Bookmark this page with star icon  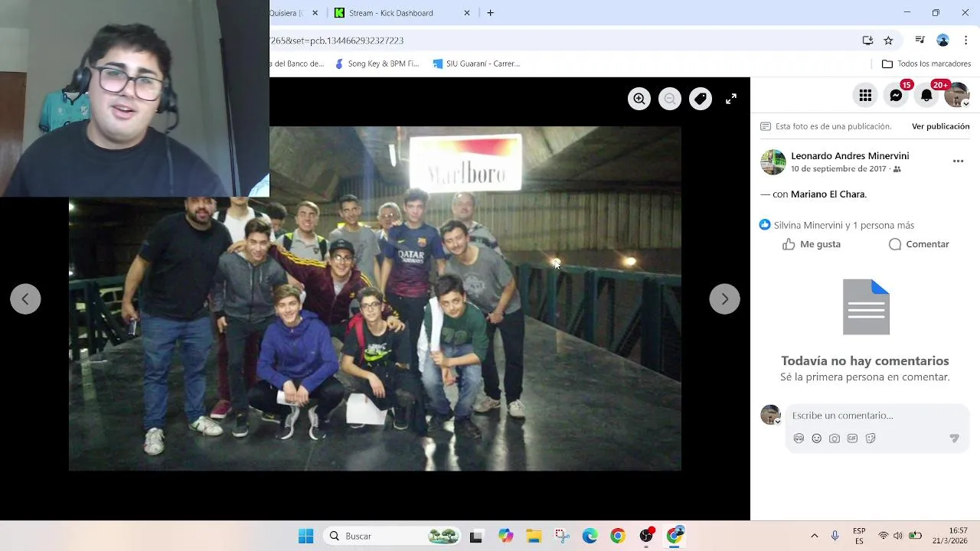click(x=888, y=41)
